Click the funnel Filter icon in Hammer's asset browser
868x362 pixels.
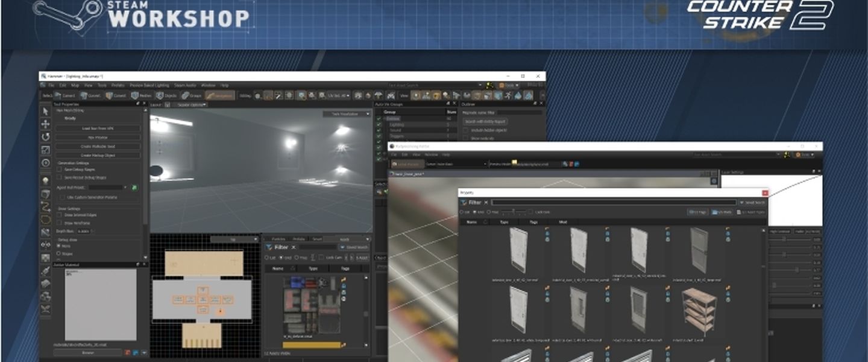(x=268, y=247)
